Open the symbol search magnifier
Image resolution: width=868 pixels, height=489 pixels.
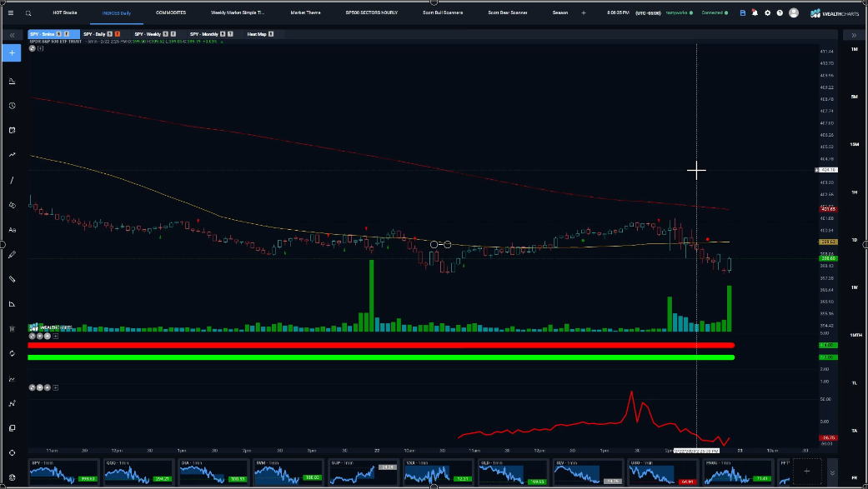[x=28, y=12]
